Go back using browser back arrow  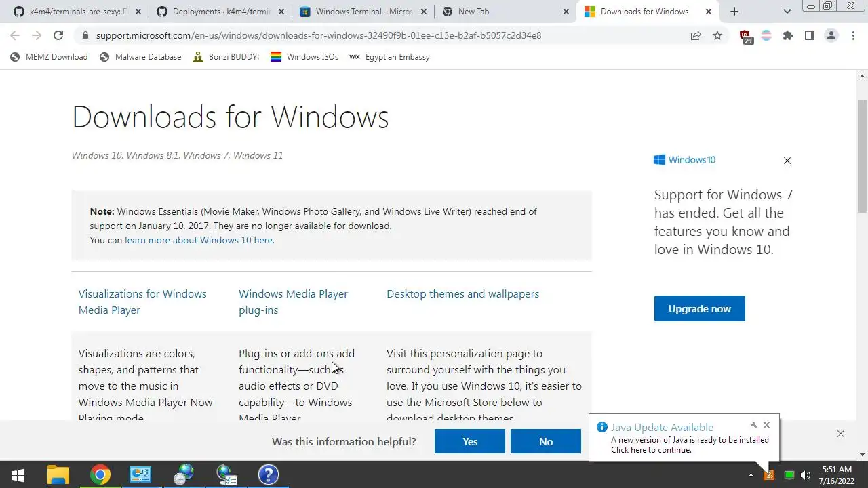(x=15, y=35)
